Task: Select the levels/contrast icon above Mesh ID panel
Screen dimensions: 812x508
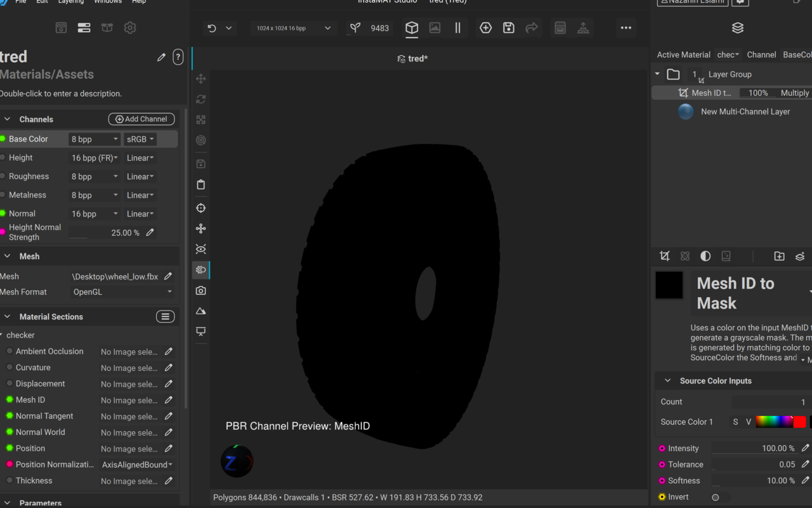Action: pyautogui.click(x=705, y=256)
